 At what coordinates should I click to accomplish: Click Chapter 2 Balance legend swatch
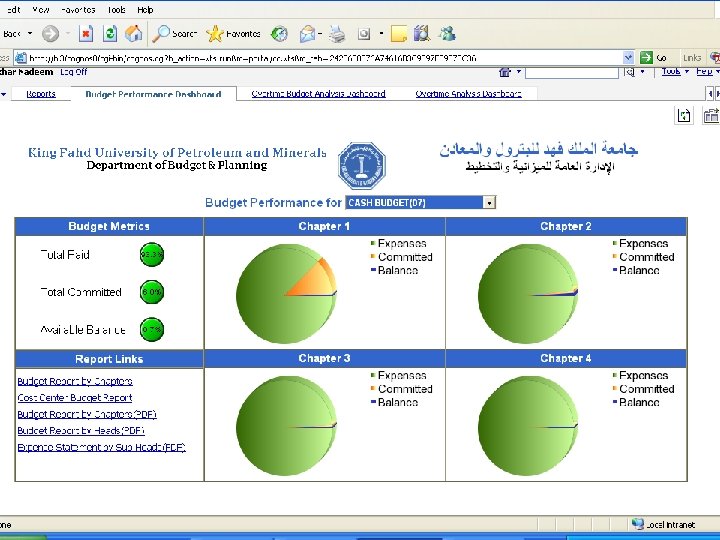[x=615, y=270]
